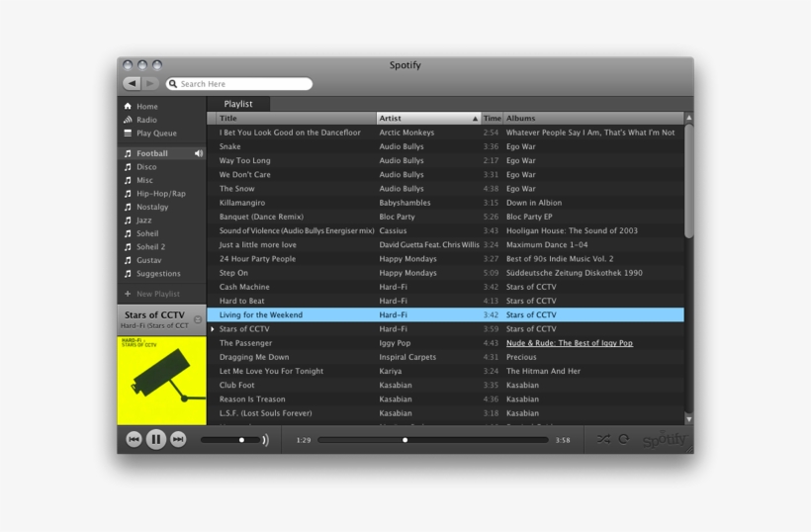This screenshot has height=532, width=811.
Task: Go forward with the right arrow button
Action: (x=150, y=83)
